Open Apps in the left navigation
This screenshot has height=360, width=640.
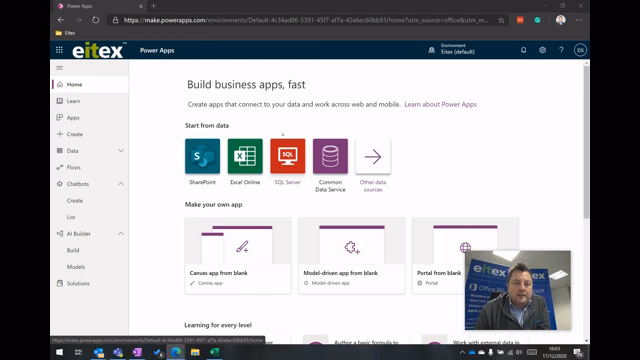tap(89, 118)
